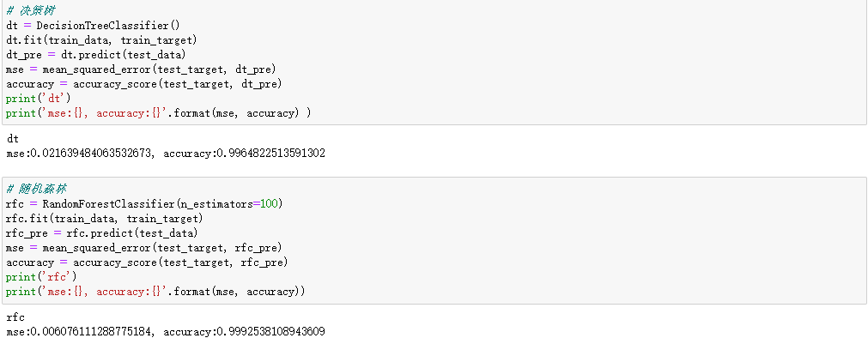The image size is (868, 344).
Task: Click the mean_squared_error line using dt_pre
Action: [x=141, y=69]
